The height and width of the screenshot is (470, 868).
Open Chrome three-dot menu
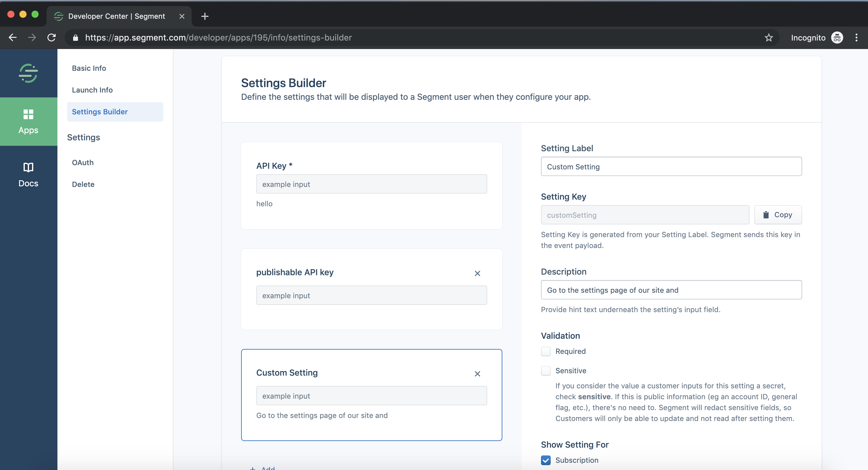tap(856, 38)
